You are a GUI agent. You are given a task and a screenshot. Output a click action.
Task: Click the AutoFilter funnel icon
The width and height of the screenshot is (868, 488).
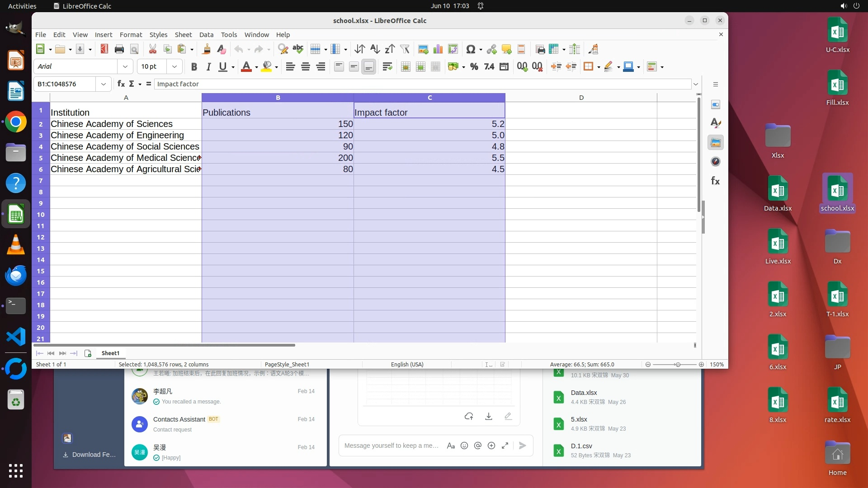click(x=405, y=49)
